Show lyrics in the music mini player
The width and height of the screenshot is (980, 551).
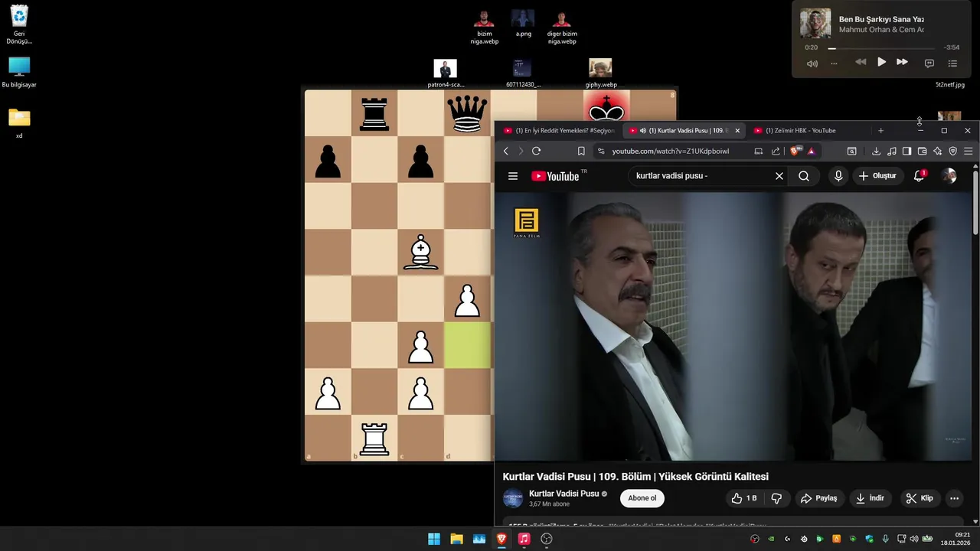click(x=929, y=64)
